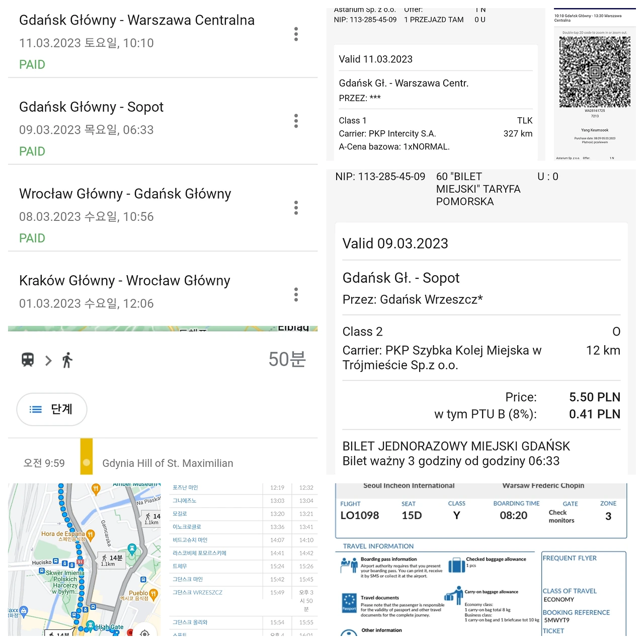Open options menu for Gdańsk Główny - Warszawa Centralna ticket
The height and width of the screenshot is (644, 644).
(x=296, y=34)
